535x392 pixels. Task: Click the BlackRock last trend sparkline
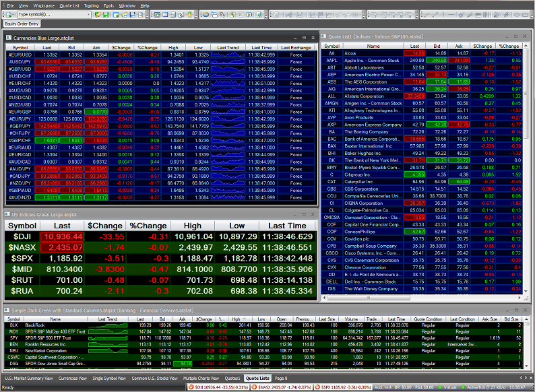108,325
